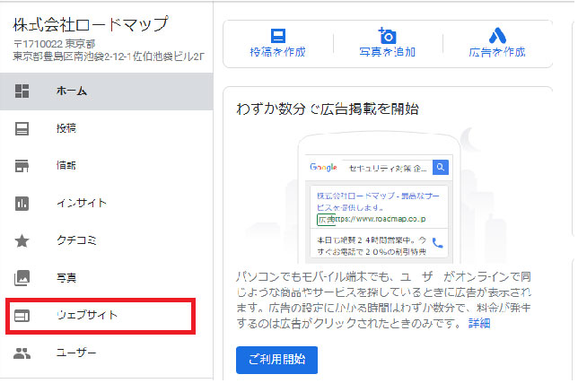Click the 投稿を作成 link
This screenshot has width=578, height=392.
tap(278, 52)
